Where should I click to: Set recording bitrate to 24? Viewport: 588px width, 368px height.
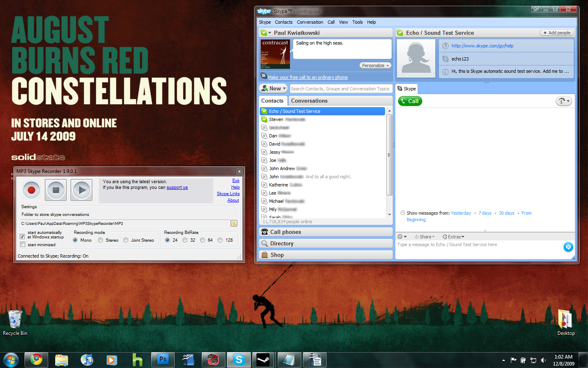pyautogui.click(x=167, y=240)
